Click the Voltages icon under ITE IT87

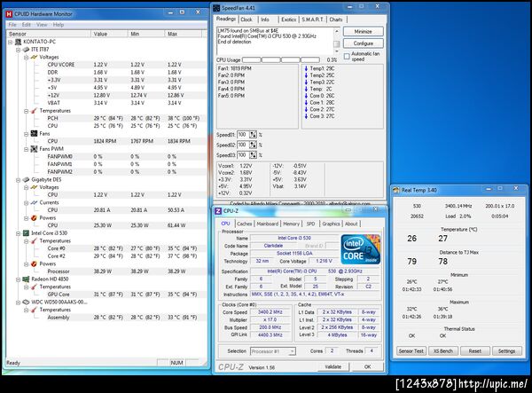[x=34, y=57]
